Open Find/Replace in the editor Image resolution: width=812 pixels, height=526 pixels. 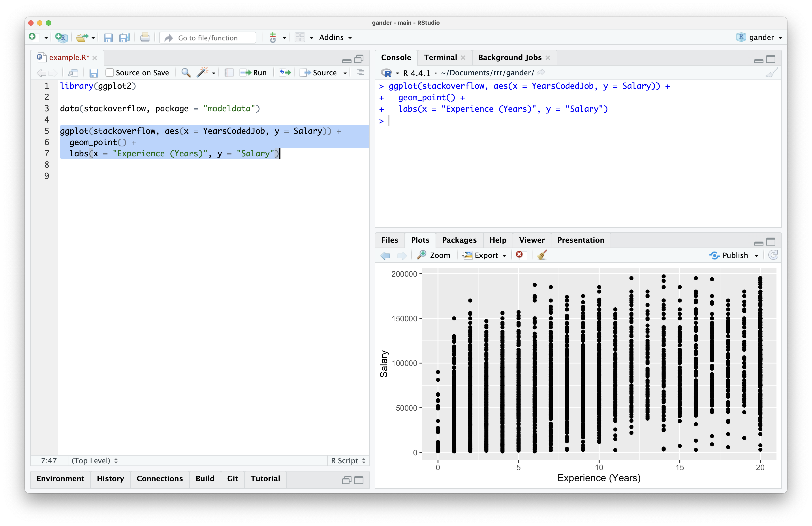186,72
